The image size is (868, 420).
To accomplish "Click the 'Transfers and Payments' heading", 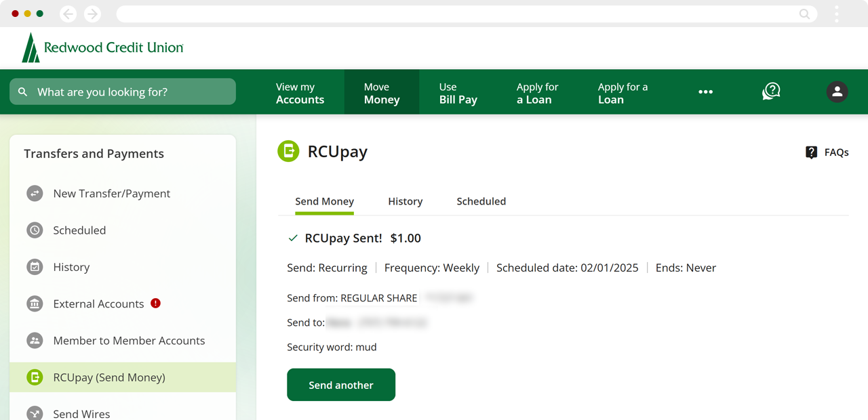I will point(94,154).
